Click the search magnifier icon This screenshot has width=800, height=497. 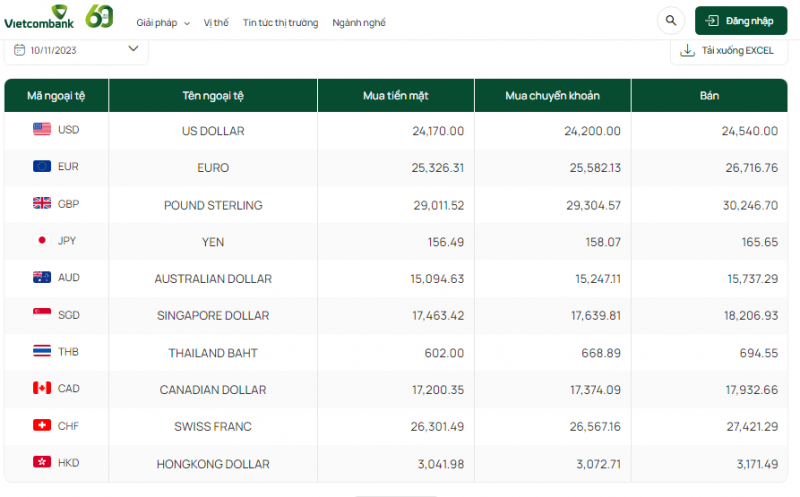click(x=669, y=21)
